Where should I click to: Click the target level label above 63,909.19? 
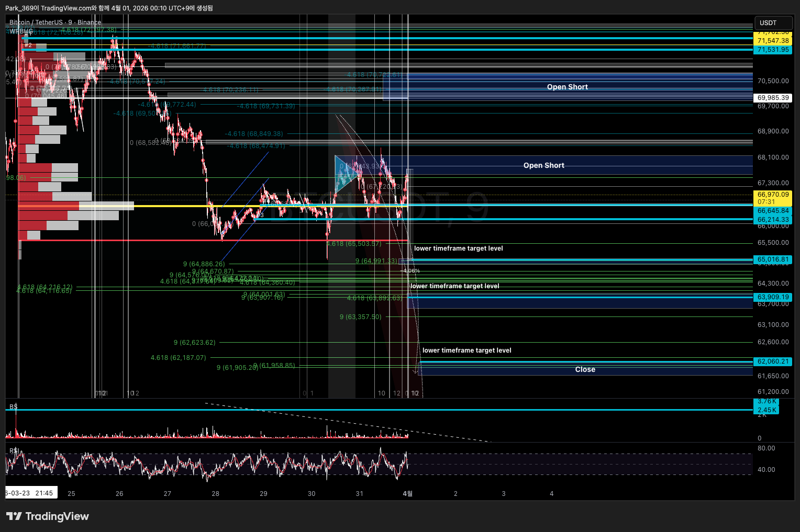[455, 286]
